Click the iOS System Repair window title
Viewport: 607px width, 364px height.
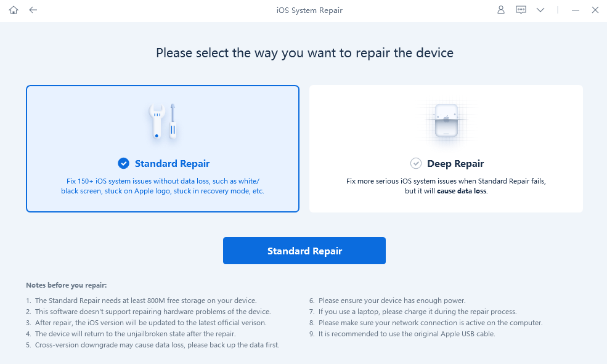[309, 10]
